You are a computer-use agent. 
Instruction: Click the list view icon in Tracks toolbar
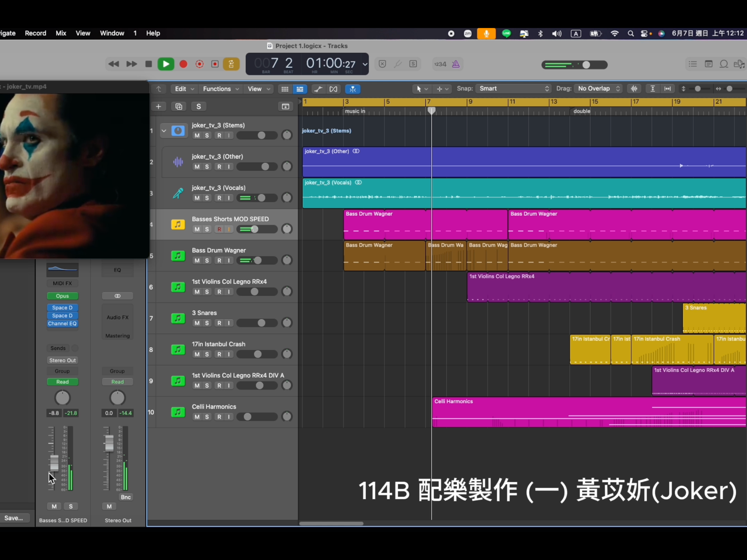click(x=300, y=89)
